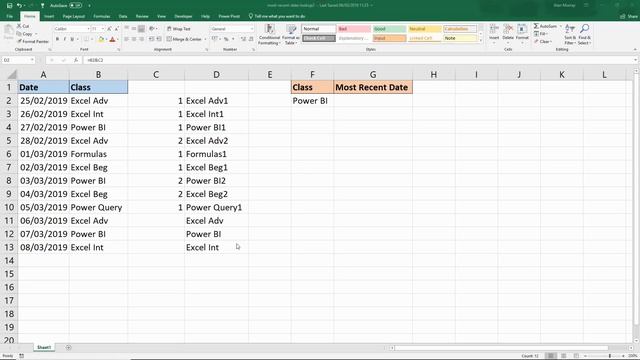Click the Decrease Font Size icon
Viewport: 640px width, 360px height.
tap(116, 29)
